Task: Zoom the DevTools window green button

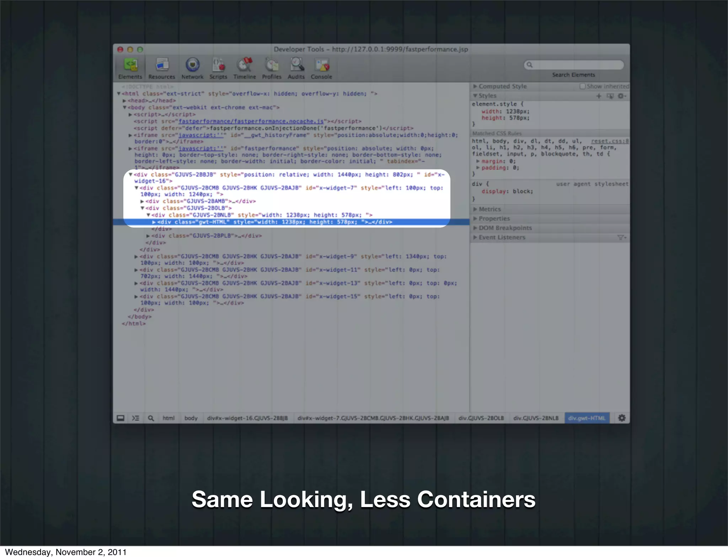Action: tap(140, 49)
